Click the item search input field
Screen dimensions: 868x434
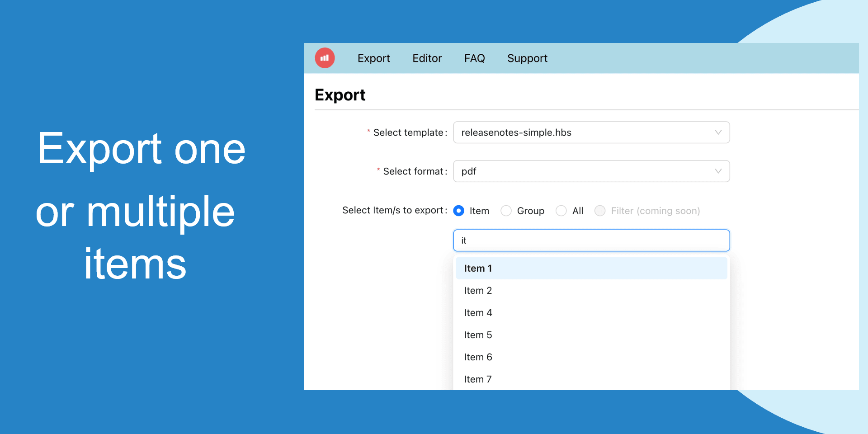point(591,241)
